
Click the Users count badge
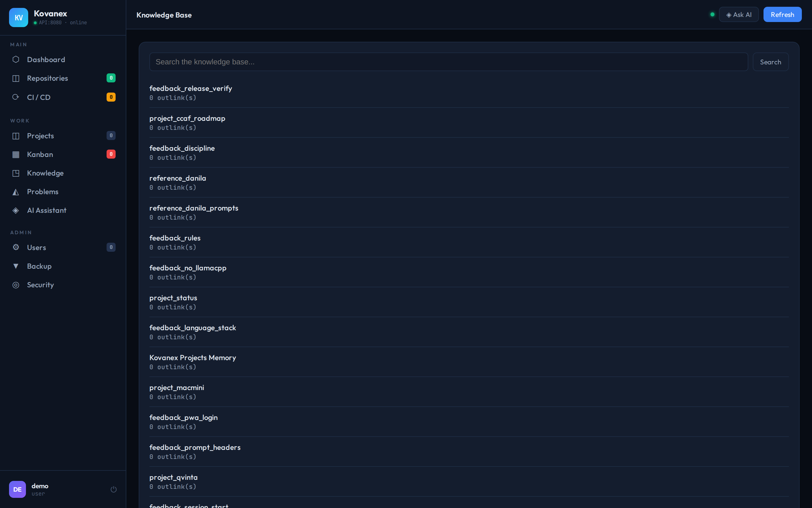pos(111,247)
